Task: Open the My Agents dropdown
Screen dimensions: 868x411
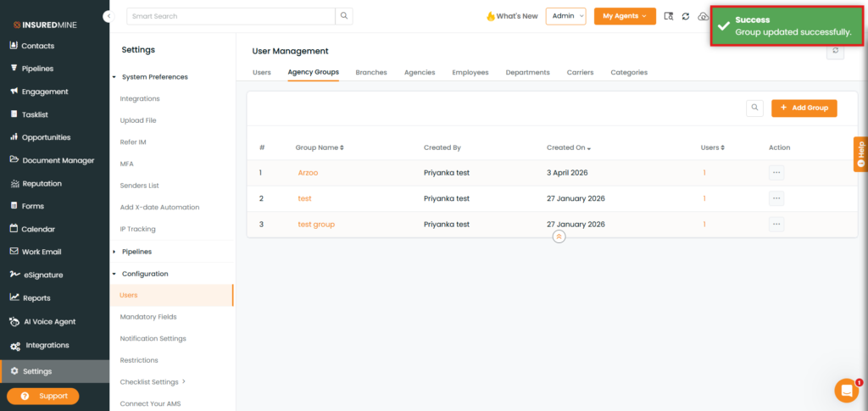Action: (625, 16)
